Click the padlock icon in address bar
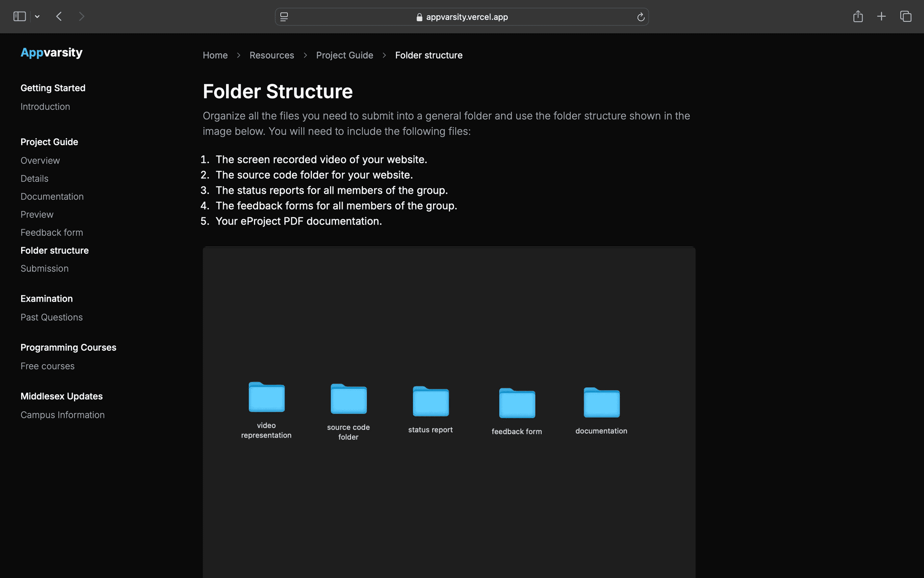Viewport: 924px width, 578px height. pos(418,16)
